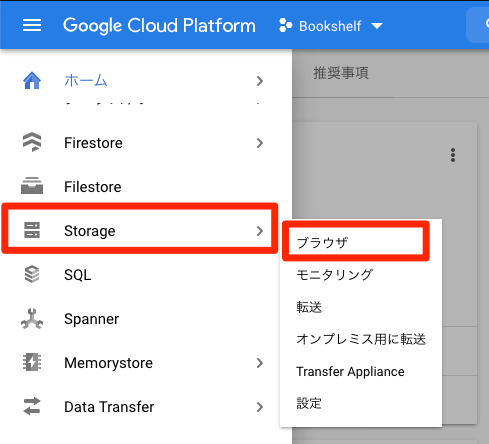This screenshot has height=444, width=489.
Task: Select 設定 in Storage submenu
Action: 361,403
